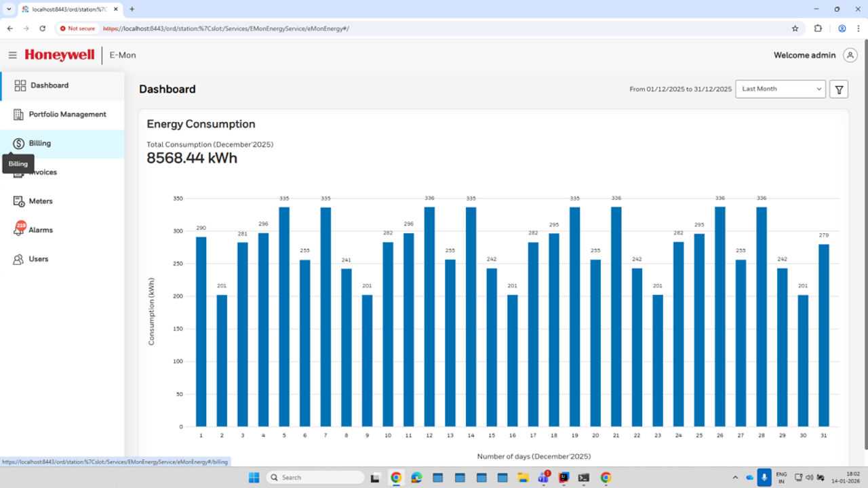868x488 pixels.
Task: Click the day 31 bar labeled 279
Action: pyautogui.click(x=823, y=335)
